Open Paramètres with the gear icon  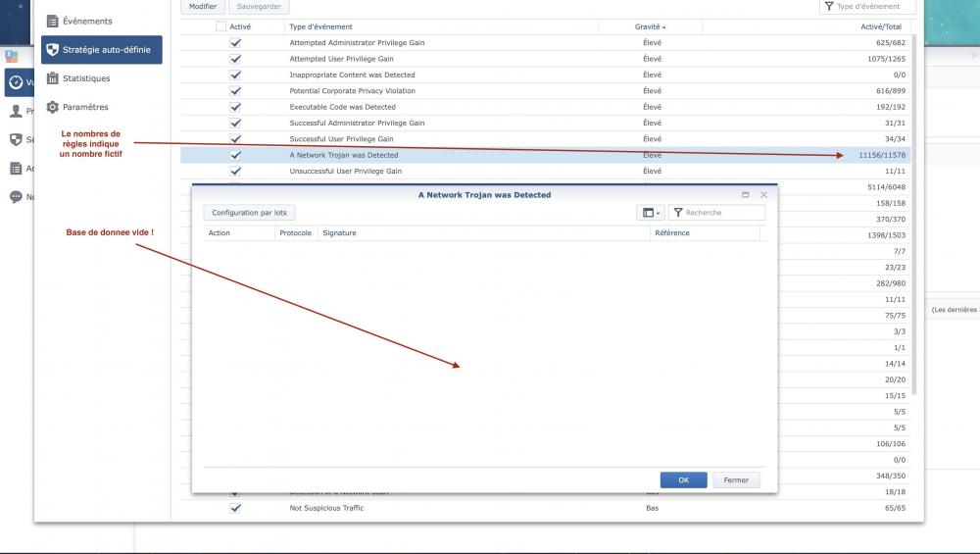point(82,107)
